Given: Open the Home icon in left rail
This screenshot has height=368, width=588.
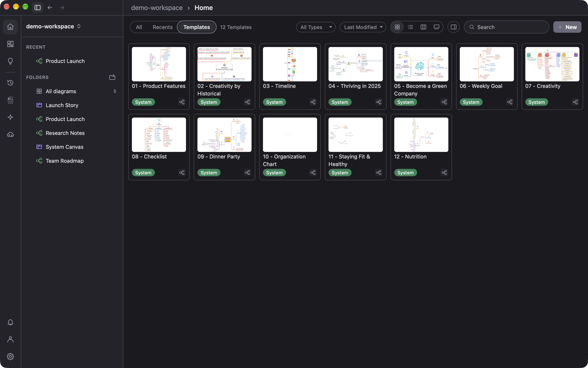Looking at the screenshot, I should point(10,27).
